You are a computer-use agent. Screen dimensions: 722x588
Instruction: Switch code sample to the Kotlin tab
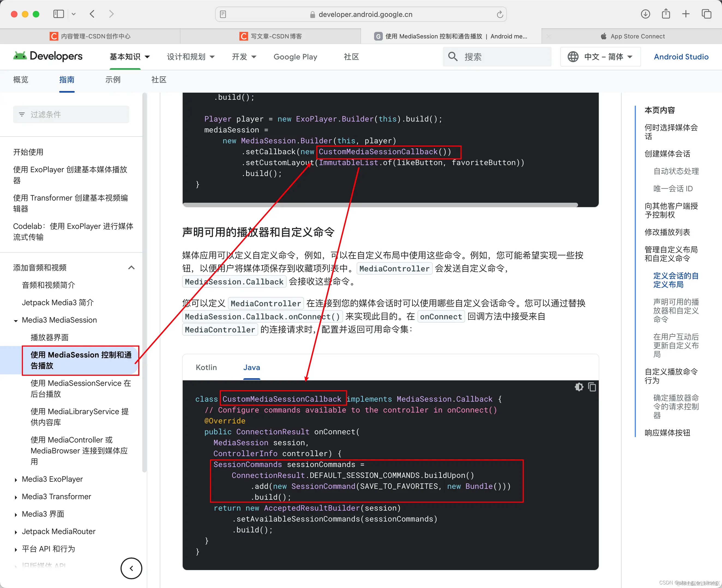click(x=206, y=368)
